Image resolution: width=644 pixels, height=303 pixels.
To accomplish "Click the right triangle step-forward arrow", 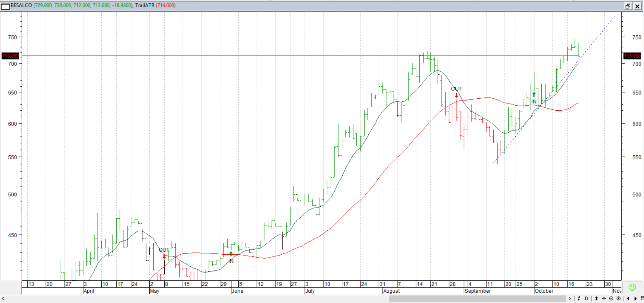I will click(x=635, y=299).
